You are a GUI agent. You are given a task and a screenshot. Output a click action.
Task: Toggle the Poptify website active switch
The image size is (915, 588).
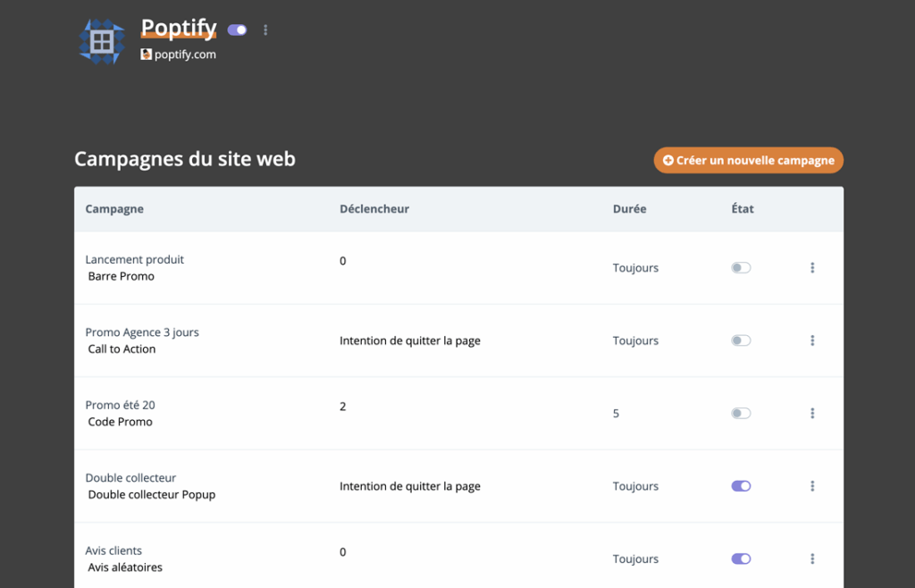pos(237,30)
